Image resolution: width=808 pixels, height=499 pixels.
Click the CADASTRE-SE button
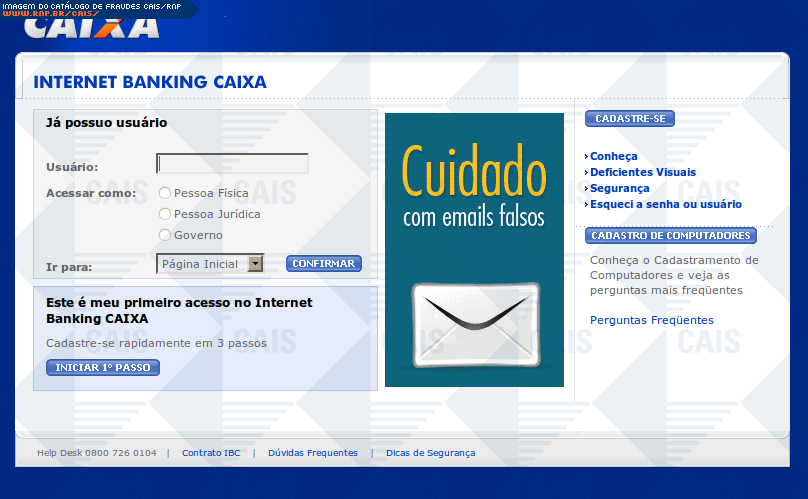tap(630, 119)
